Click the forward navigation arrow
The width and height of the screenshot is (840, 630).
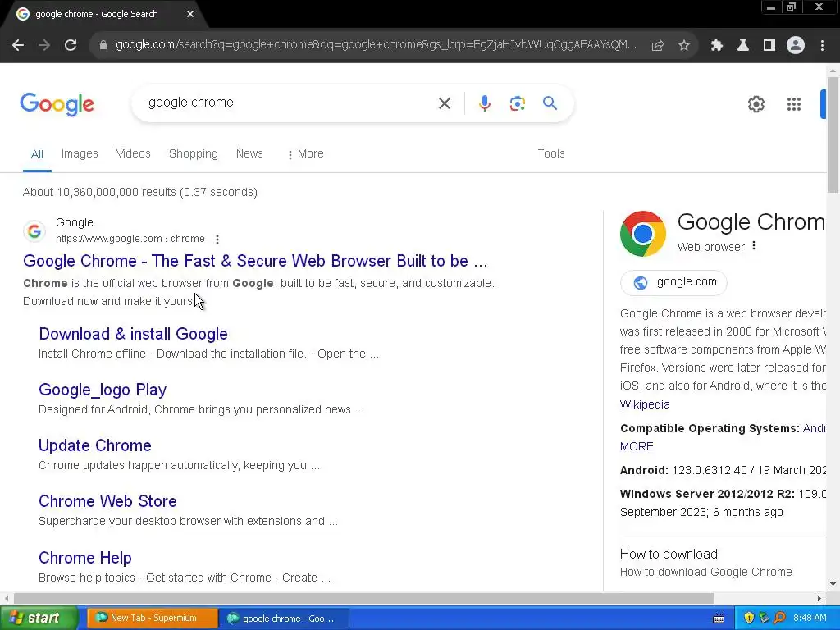pyautogui.click(x=44, y=46)
